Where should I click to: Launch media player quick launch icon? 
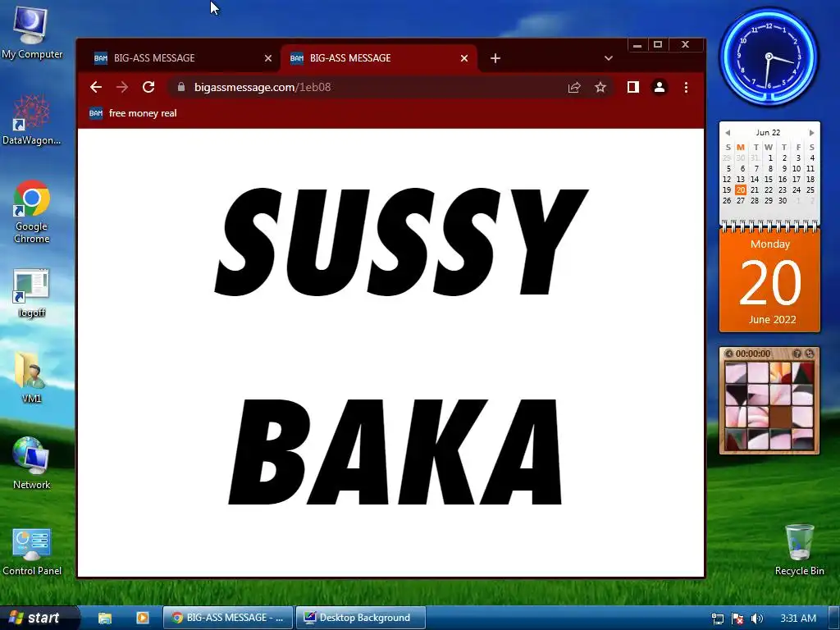[x=143, y=618]
